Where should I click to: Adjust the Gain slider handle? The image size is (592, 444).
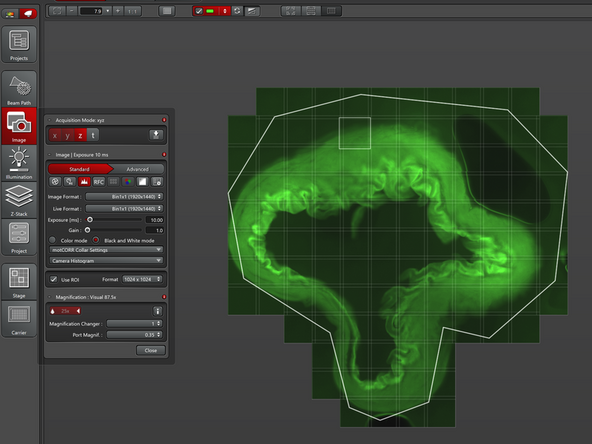click(x=88, y=230)
